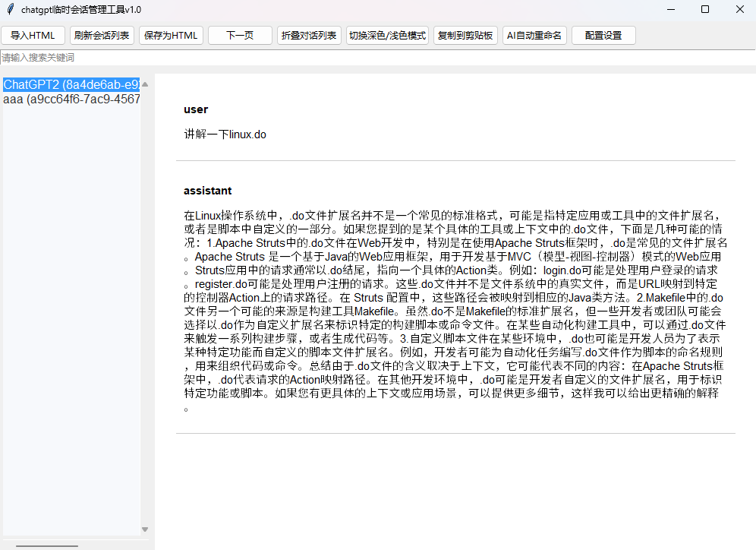Toggle 切换深色/浅色模式 theme button

tap(388, 35)
